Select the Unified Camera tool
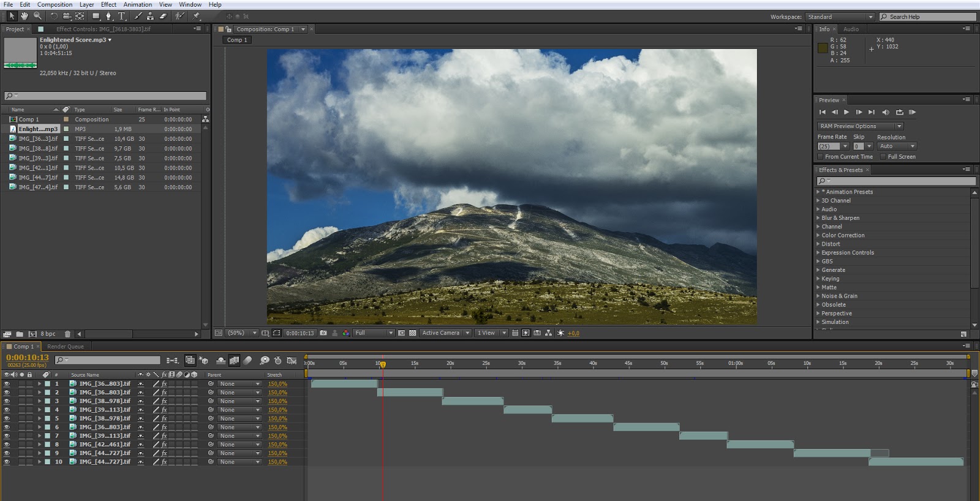 [67, 17]
